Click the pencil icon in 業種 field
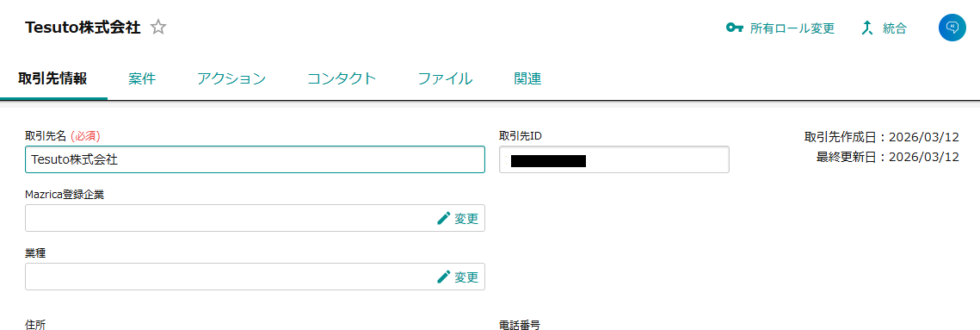980x330 pixels. click(444, 277)
